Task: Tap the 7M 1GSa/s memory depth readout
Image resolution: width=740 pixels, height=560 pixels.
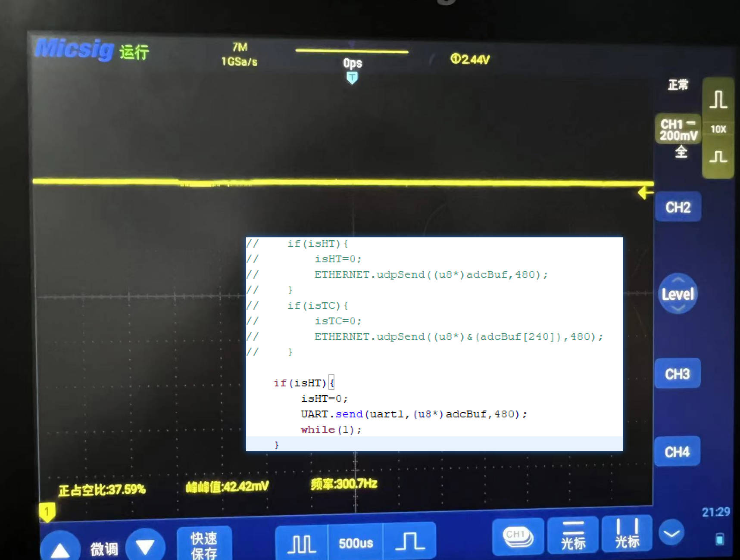Action: [239, 54]
